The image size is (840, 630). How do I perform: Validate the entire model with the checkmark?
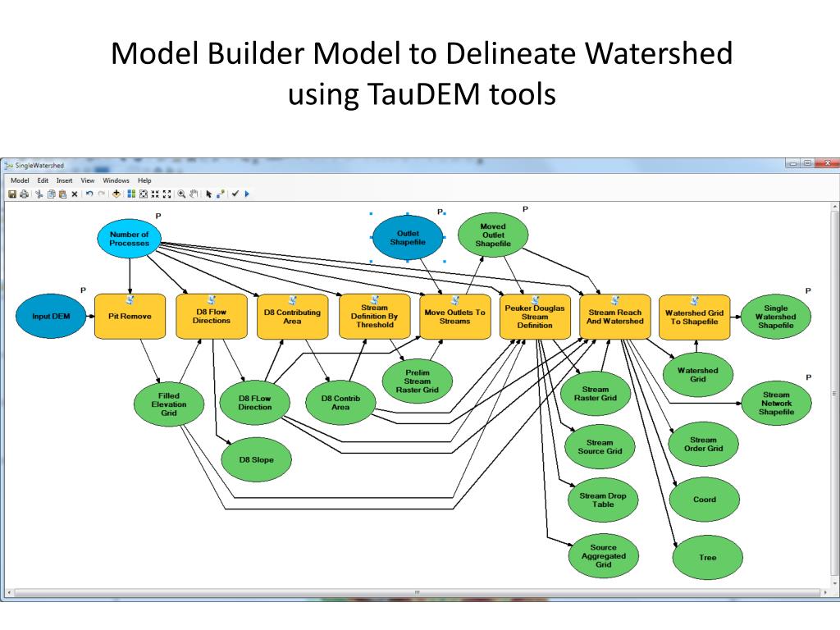tap(235, 194)
